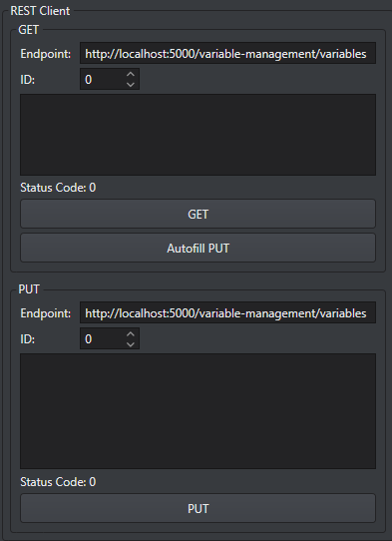Select the GET ID number field
The image size is (392, 541).
(x=103, y=79)
